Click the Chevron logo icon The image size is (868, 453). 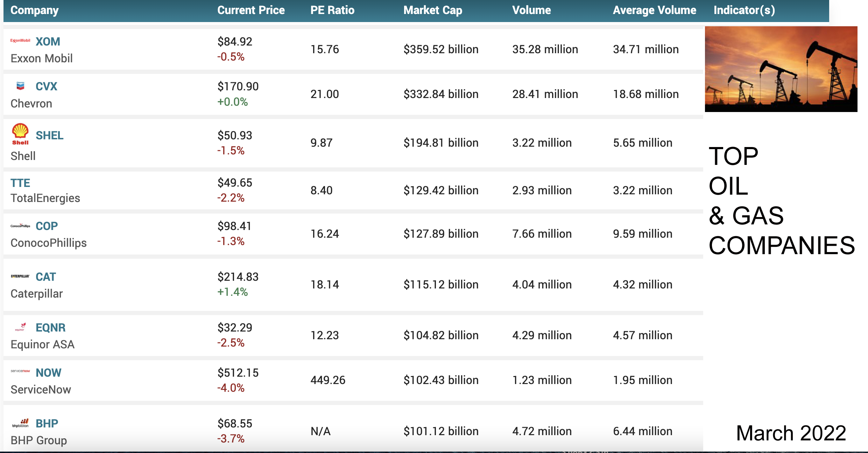[x=20, y=86]
